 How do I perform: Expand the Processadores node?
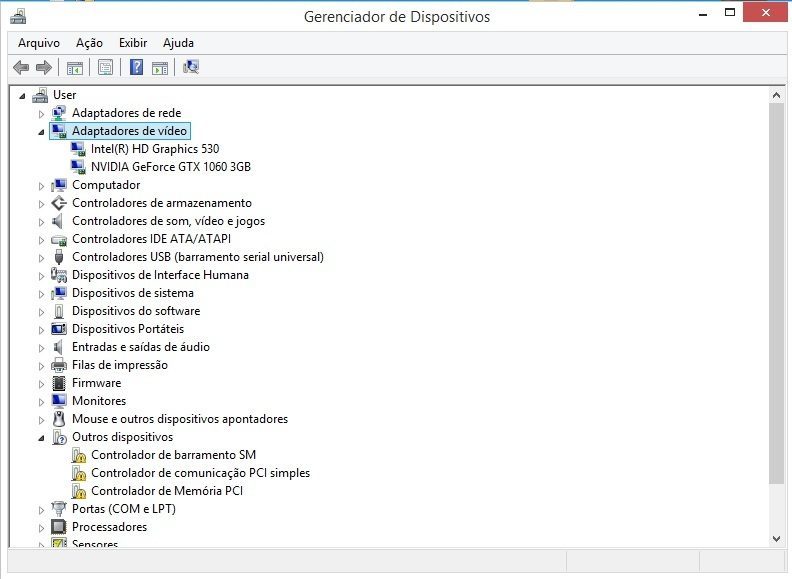tap(41, 528)
